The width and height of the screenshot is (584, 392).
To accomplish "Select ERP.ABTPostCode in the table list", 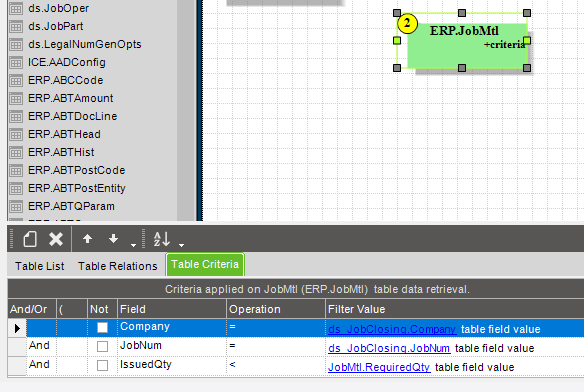I will (x=77, y=170).
